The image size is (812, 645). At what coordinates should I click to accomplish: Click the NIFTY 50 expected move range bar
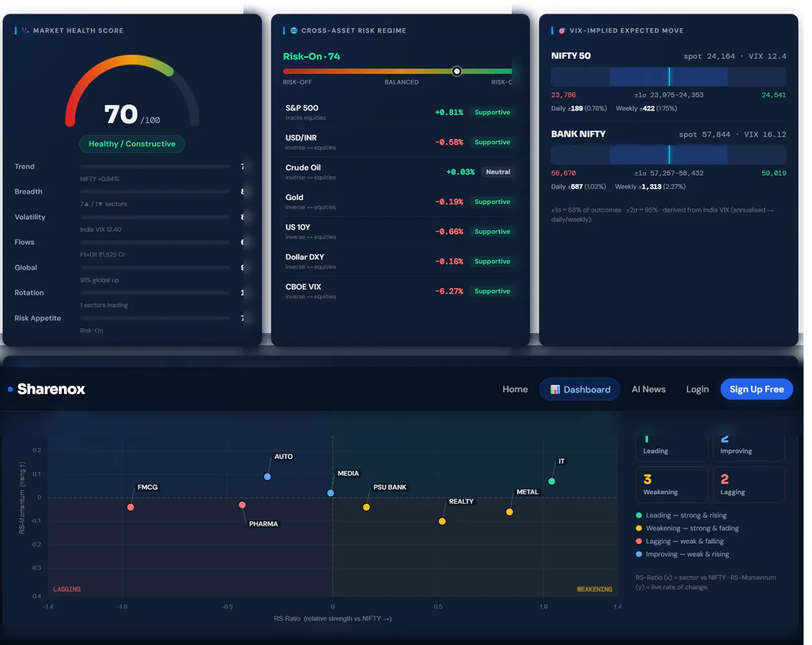[669, 76]
